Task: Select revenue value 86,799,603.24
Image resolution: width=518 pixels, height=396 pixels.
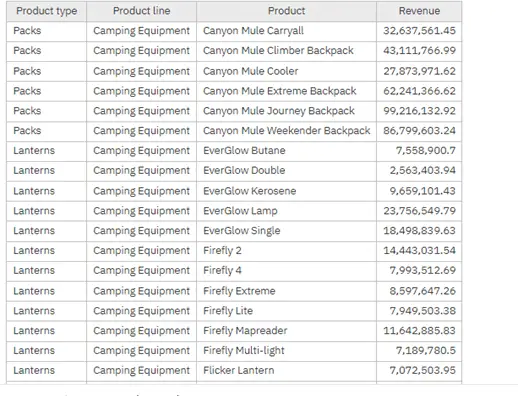Action: (x=419, y=131)
